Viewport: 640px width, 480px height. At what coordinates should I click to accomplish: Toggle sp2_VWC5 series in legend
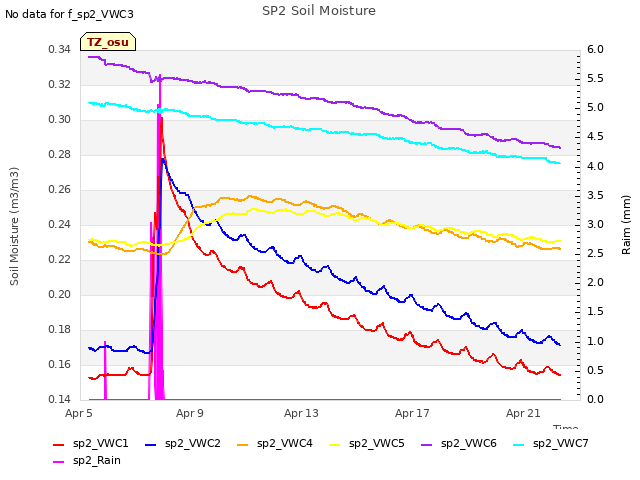367,443
